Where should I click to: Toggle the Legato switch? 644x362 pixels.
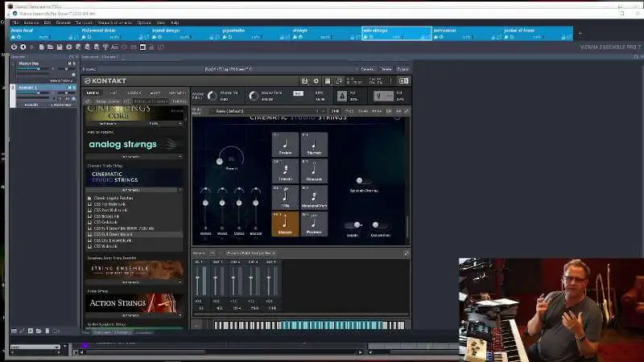click(x=353, y=225)
